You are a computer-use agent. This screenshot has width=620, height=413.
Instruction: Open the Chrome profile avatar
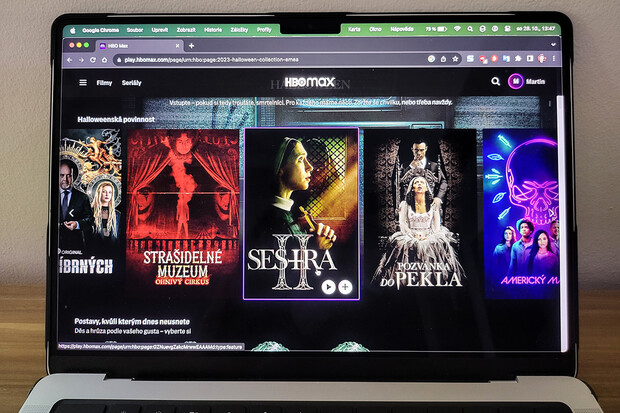coord(542,59)
